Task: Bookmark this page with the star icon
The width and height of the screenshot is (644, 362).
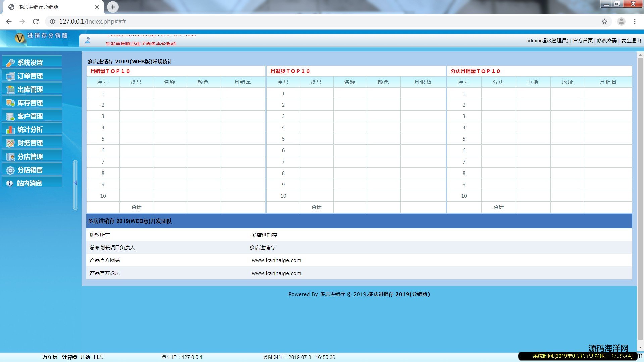Action: coord(604,22)
